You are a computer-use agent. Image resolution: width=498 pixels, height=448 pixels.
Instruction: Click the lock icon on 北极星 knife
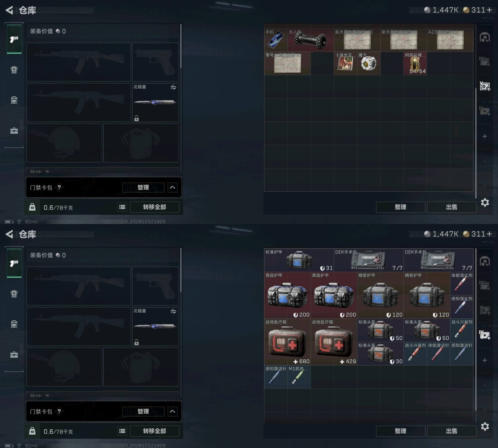tap(136, 118)
